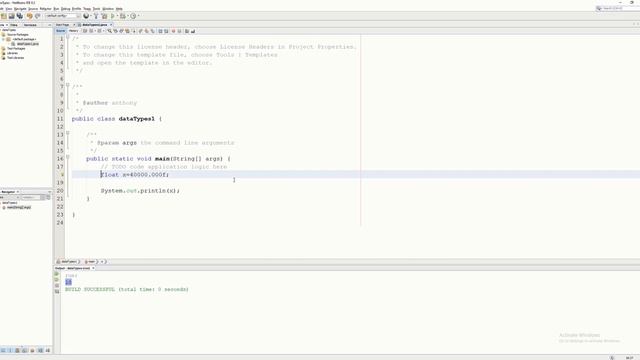Click the Comment icon in editor toolbar
640x360 pixels.
(x=187, y=31)
